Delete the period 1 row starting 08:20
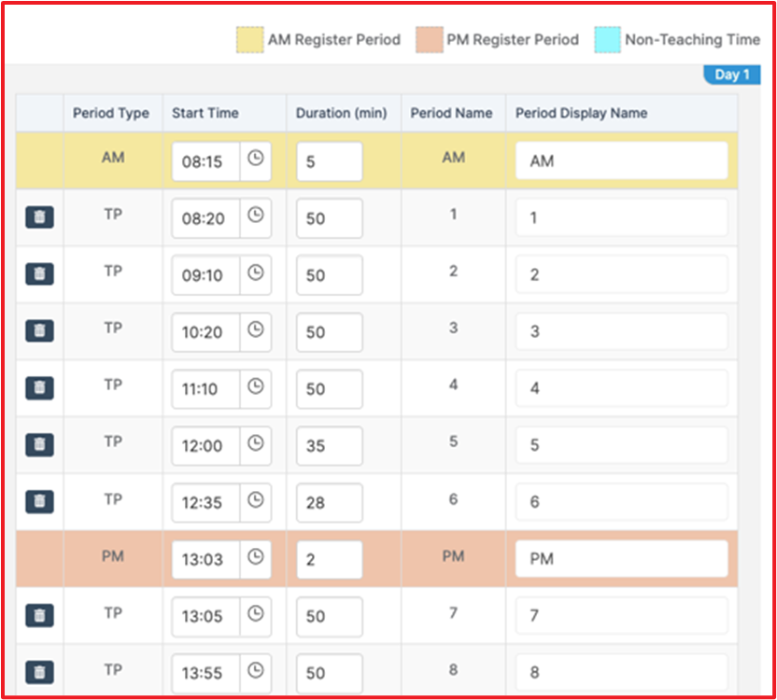The height and width of the screenshot is (700, 777). (x=39, y=217)
